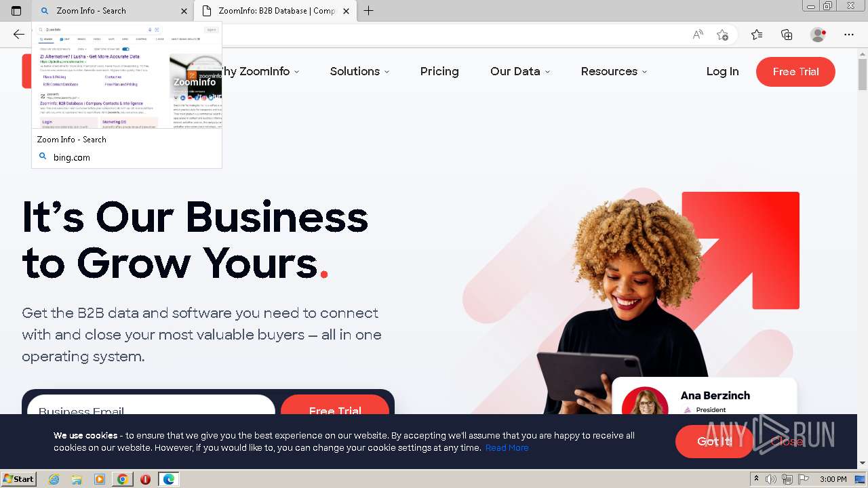Open the Read Aloud icon in address bar
The height and width of the screenshot is (488, 868).
coord(698,35)
